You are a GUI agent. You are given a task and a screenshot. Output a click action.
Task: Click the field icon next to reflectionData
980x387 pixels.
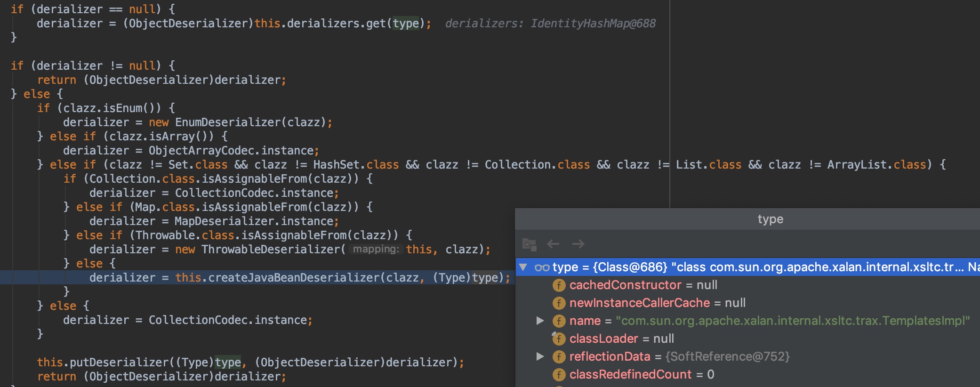pos(559,357)
